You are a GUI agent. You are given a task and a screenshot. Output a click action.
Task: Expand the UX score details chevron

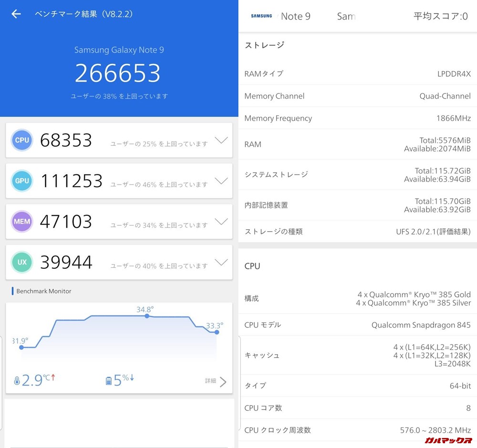(x=221, y=262)
